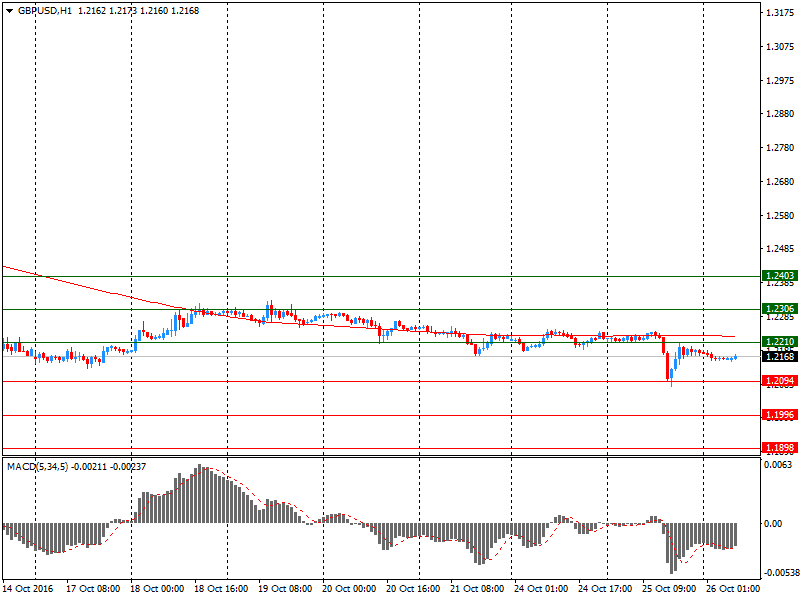Viewport: 800px width, 600px height.
Task: Select the 20 Oct 16:00 time label
Action: 413,589
